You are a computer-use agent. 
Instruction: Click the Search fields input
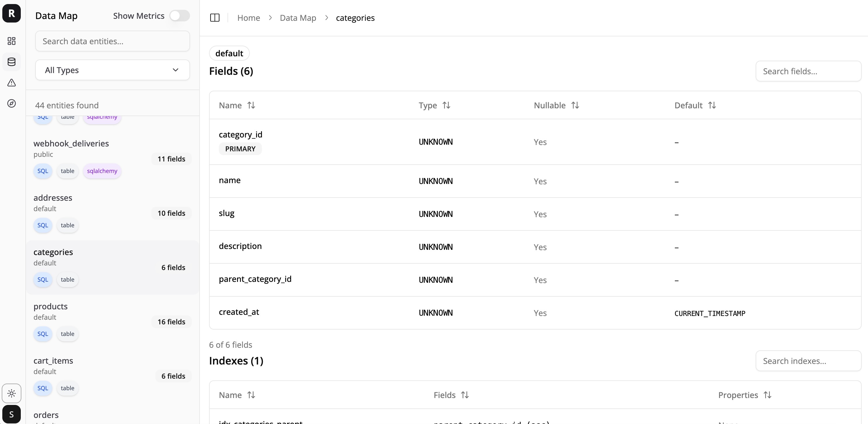pyautogui.click(x=808, y=71)
